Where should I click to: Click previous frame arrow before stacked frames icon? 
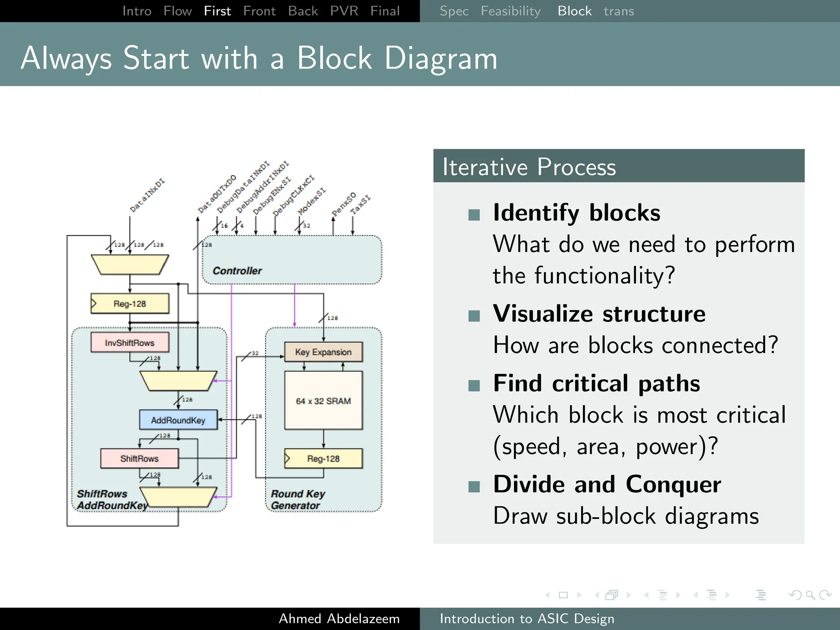597,595
